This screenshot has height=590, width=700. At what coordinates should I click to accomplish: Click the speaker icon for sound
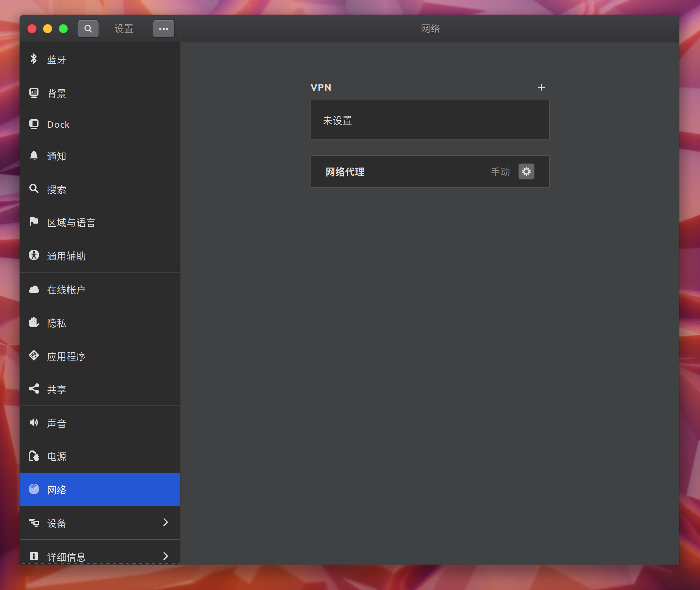pos(34,423)
